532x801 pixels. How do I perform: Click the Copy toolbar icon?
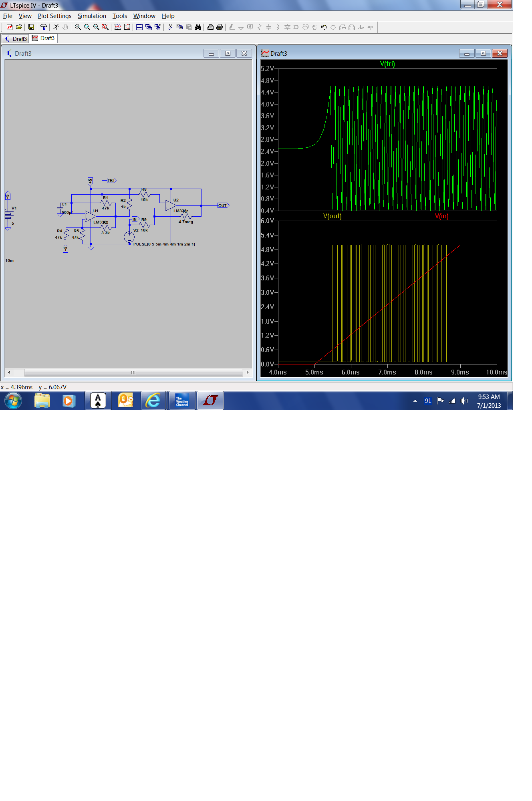179,27
